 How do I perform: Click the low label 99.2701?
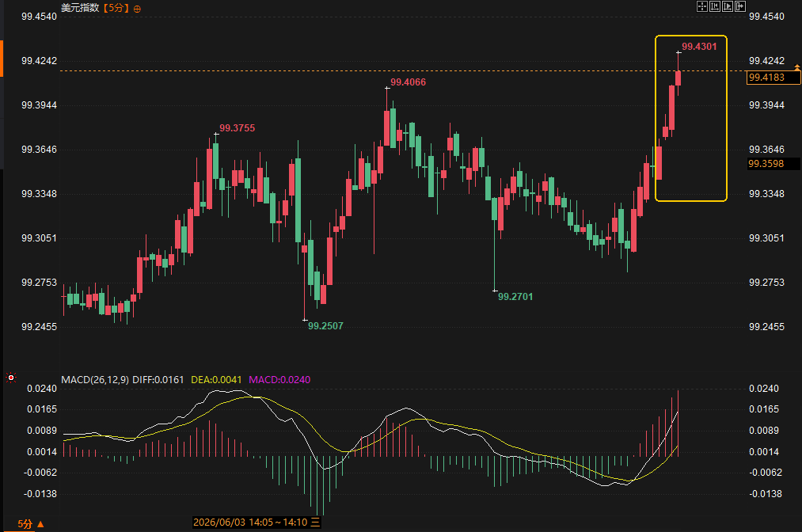(515, 297)
